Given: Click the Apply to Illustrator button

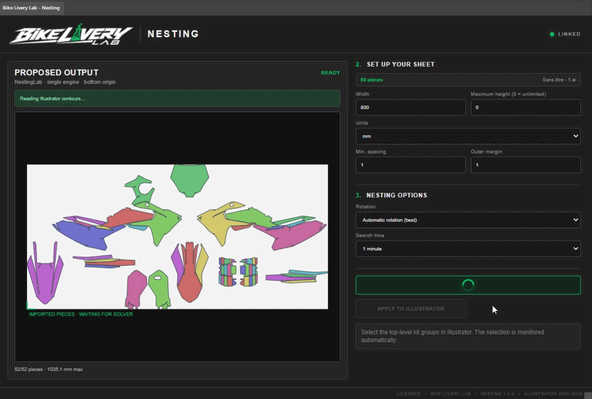Looking at the screenshot, I should 410,309.
